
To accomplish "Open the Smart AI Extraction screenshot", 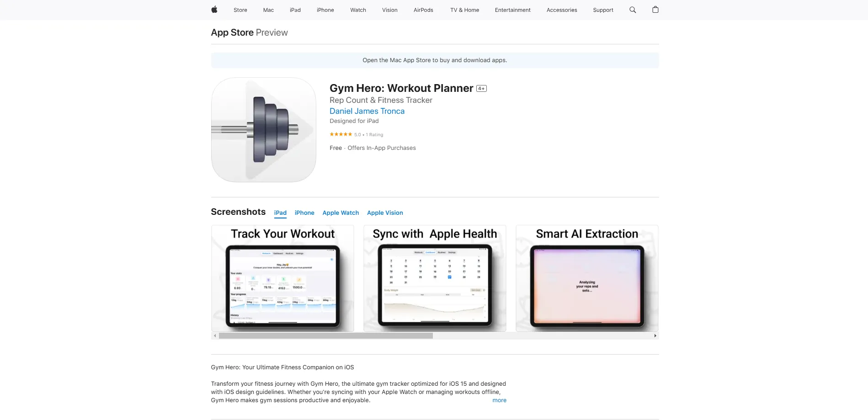I will [587, 278].
